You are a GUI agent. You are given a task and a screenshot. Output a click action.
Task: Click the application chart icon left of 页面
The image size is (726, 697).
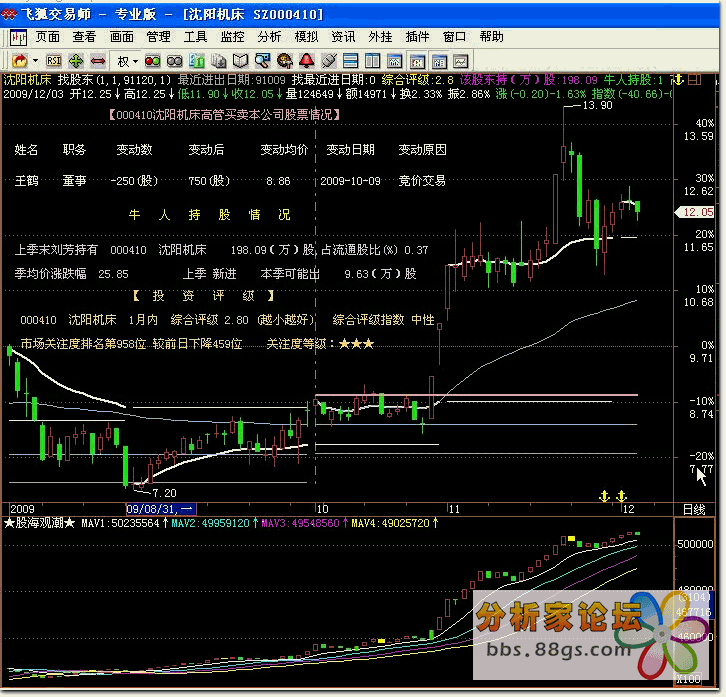coord(18,37)
